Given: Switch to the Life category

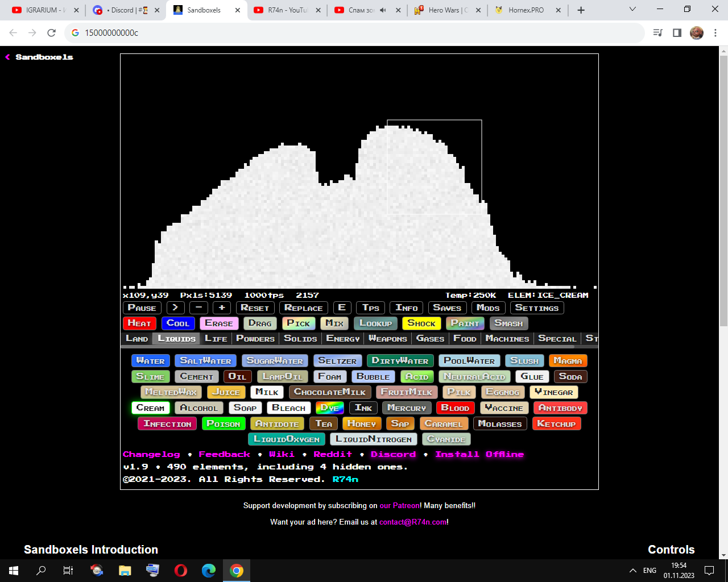Looking at the screenshot, I should (x=216, y=339).
